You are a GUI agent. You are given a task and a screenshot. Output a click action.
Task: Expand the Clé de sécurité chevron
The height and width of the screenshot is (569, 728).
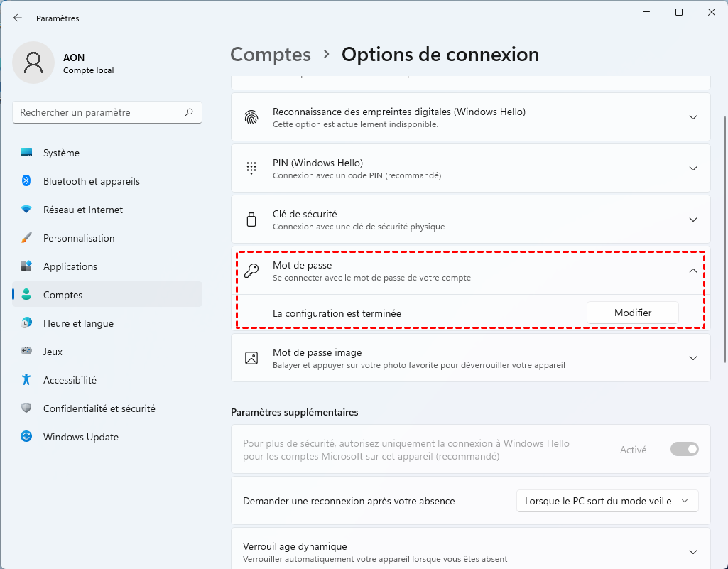(693, 220)
